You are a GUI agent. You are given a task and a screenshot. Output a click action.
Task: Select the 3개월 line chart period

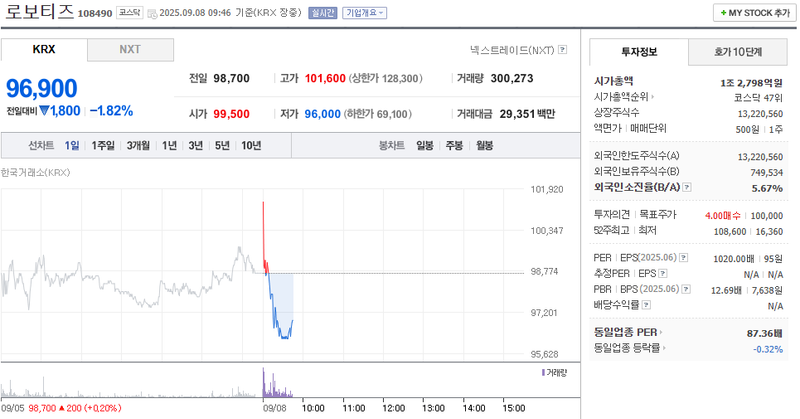(138, 145)
